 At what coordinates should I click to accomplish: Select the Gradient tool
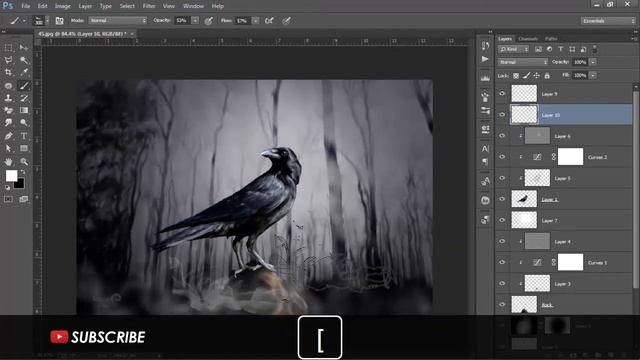(24, 110)
